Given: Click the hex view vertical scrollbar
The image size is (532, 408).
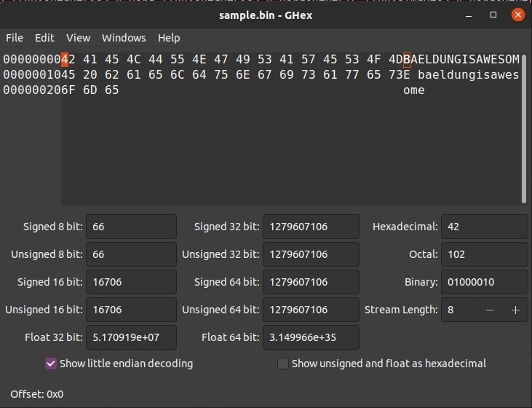Looking at the screenshot, I should tap(523, 127).
